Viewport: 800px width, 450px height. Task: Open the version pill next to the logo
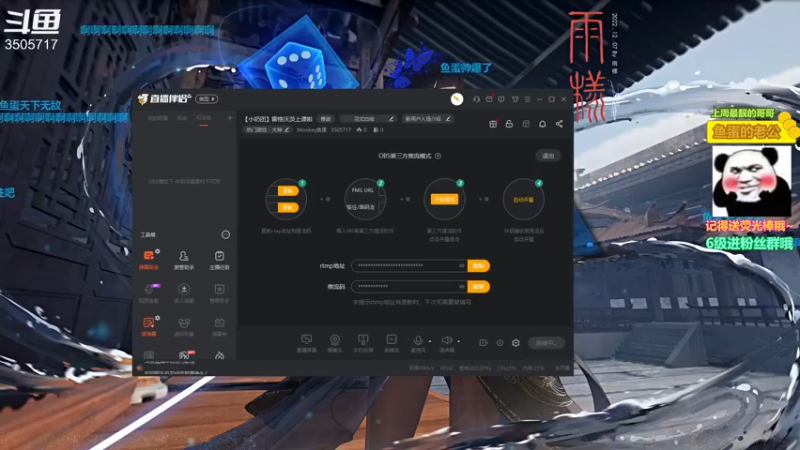(207, 99)
